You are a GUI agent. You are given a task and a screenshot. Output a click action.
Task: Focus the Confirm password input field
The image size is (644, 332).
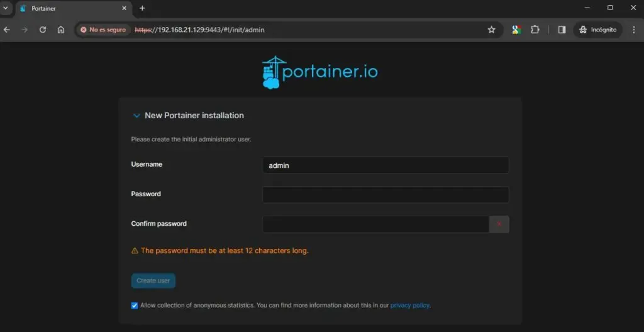tap(376, 224)
